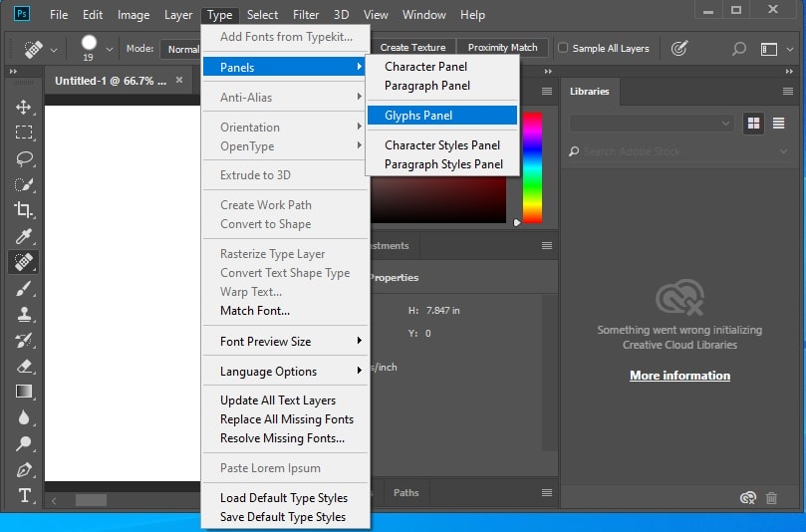Click the workspace layout icon
This screenshot has width=806, height=532.
tap(768, 50)
